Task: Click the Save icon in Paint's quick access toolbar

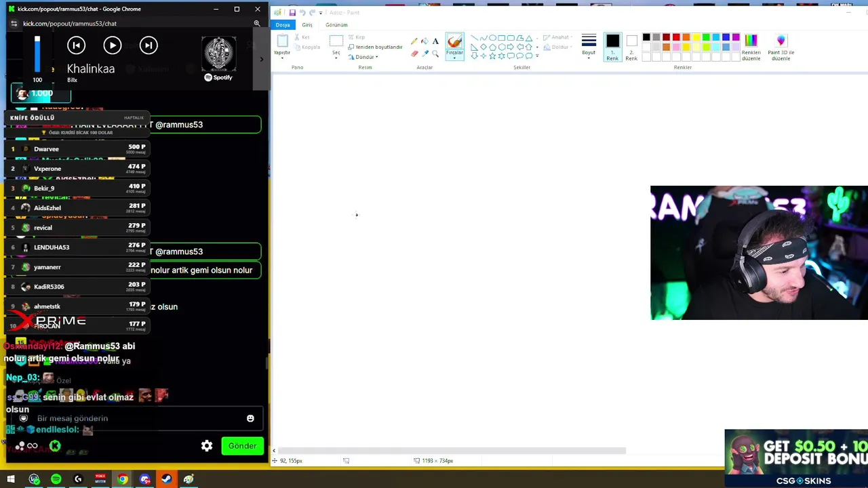Action: (292, 12)
